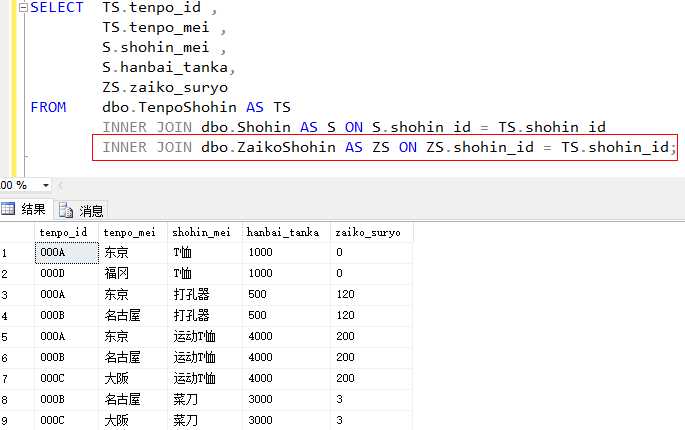Select the hanbai_tanka column header

pos(286,232)
